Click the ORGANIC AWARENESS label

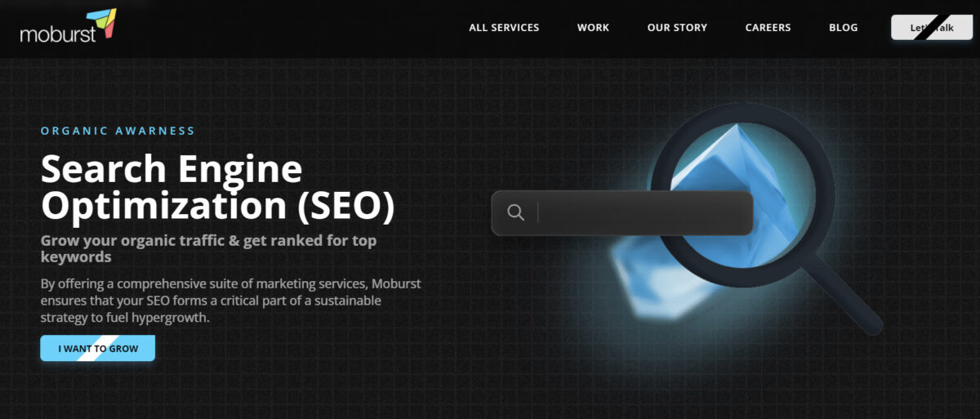(118, 131)
